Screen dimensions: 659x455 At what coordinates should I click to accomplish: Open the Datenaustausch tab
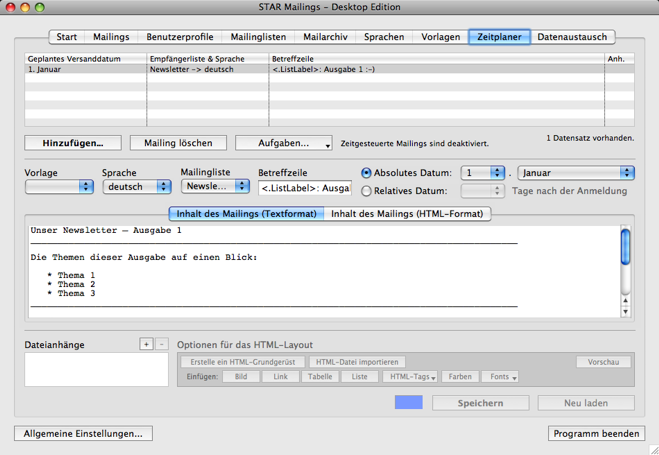point(572,37)
